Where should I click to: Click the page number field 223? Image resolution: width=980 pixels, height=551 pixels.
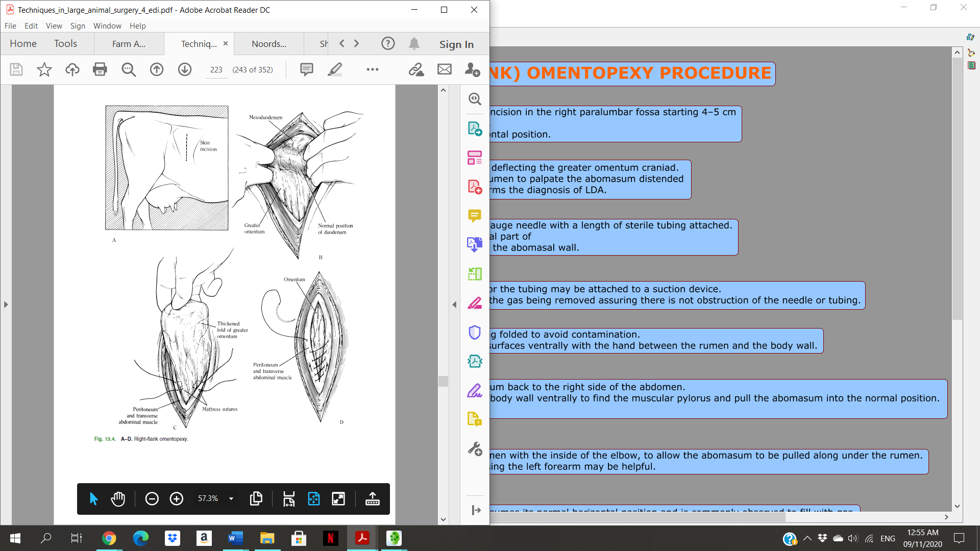pos(216,69)
